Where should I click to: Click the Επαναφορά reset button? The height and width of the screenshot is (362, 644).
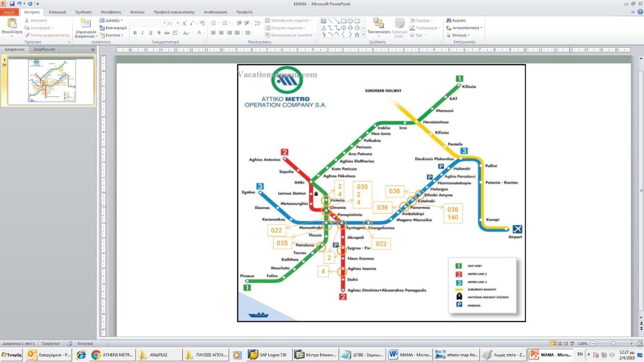(113, 28)
